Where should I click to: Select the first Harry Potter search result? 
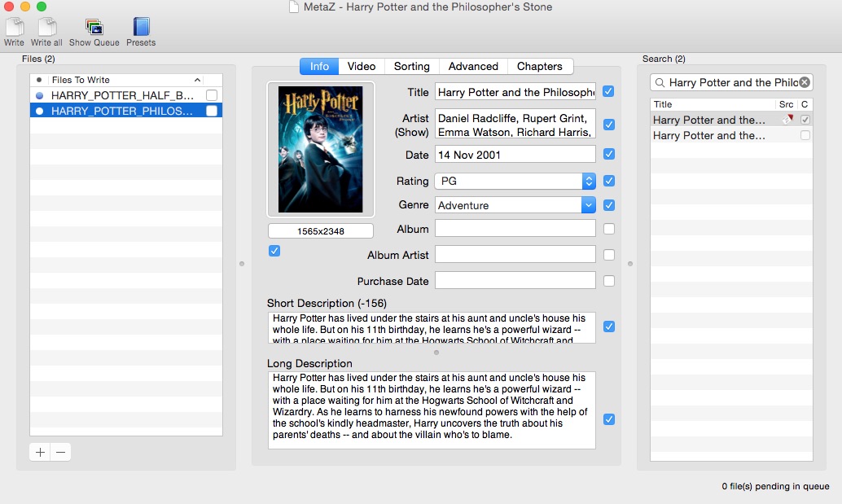731,120
